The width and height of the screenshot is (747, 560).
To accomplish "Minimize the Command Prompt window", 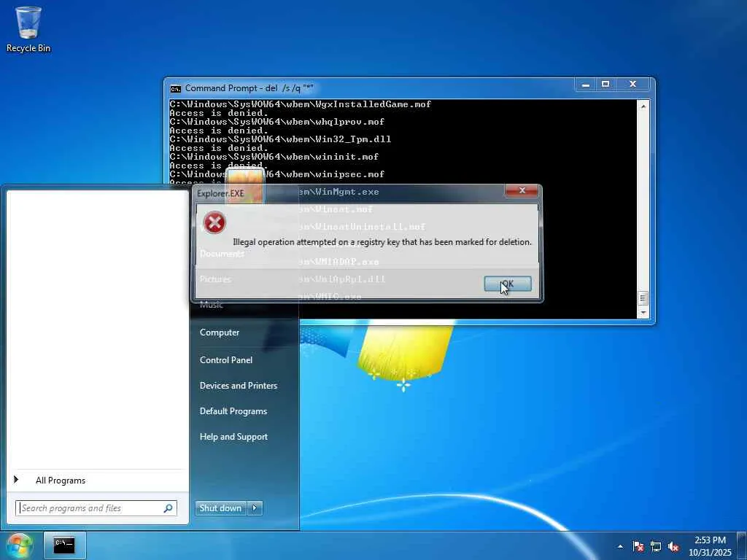I will click(586, 85).
